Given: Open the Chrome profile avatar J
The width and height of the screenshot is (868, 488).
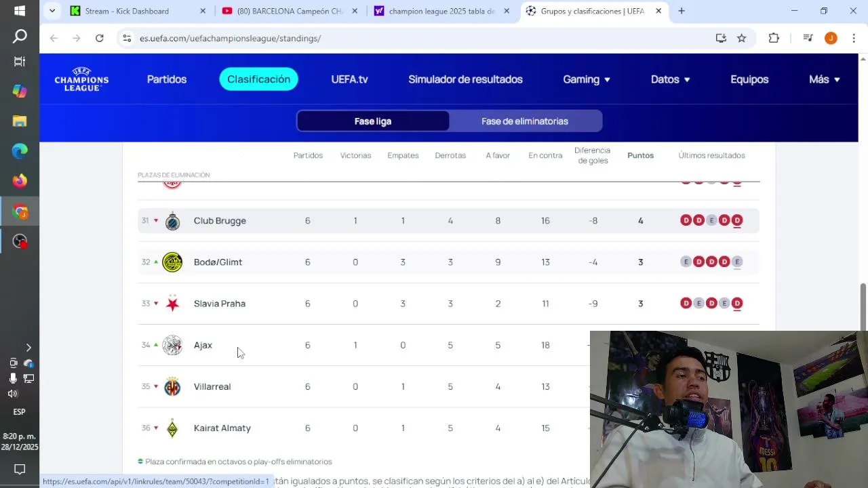Looking at the screenshot, I should 831,38.
